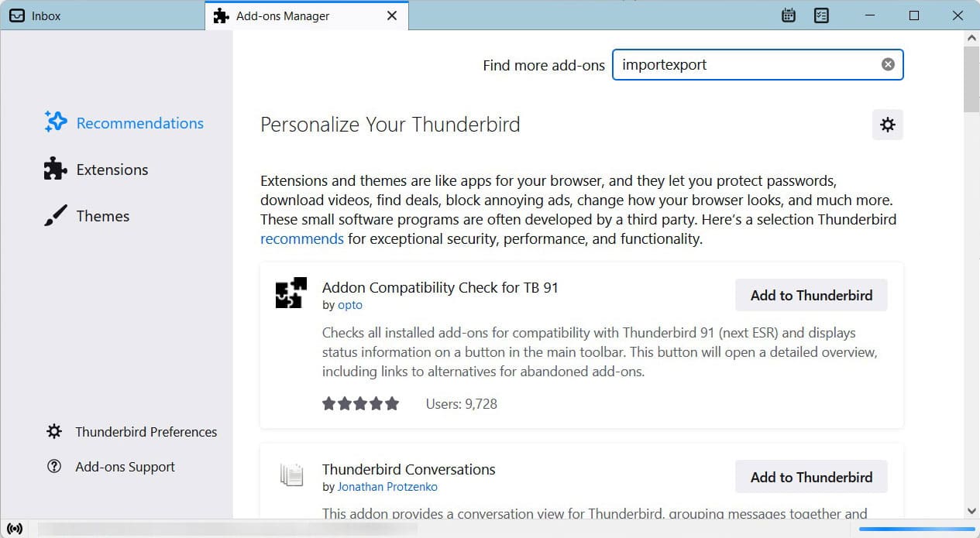Click the Addon Compatibility Check puzzle icon
The height and width of the screenshot is (538, 980).
tap(291, 293)
